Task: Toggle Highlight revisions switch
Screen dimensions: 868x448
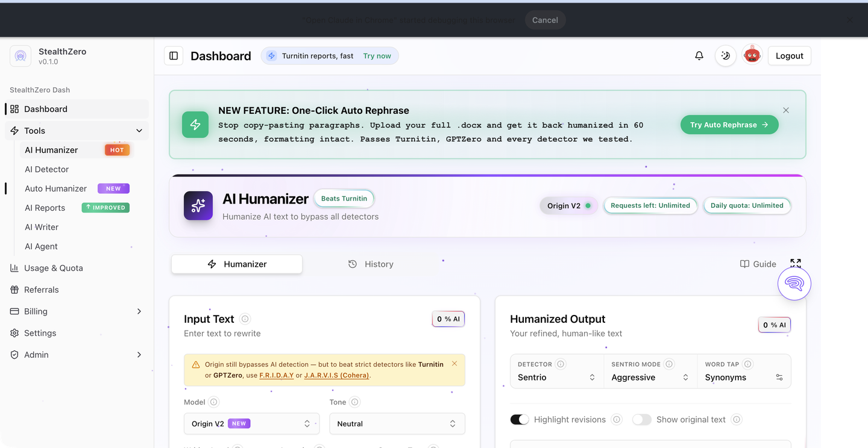Action: click(520, 420)
